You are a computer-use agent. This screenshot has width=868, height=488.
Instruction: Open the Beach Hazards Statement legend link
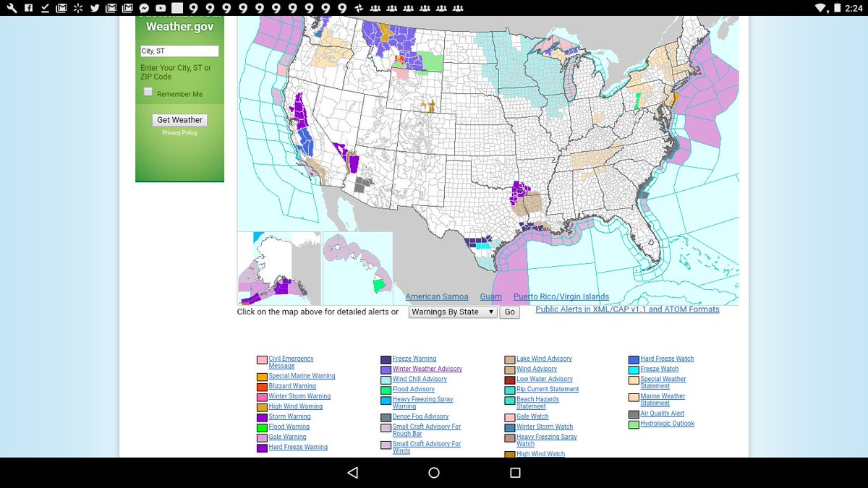[537, 403]
